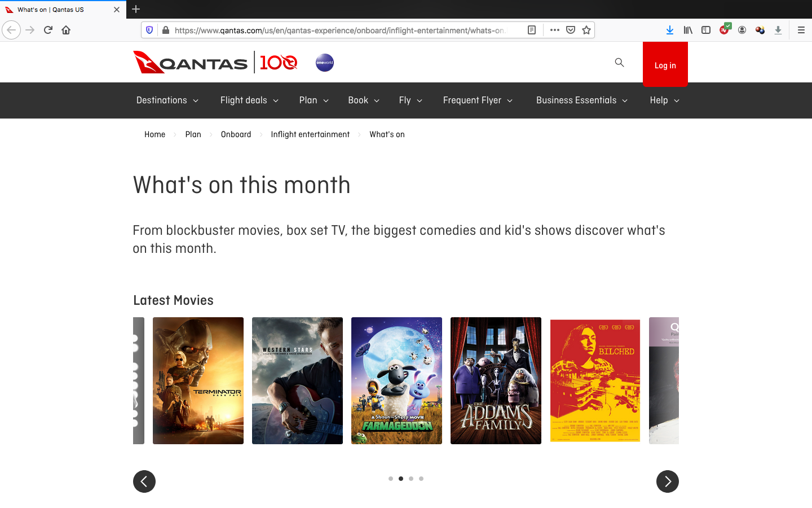
Task: Expand the Business Essentials menu
Action: 582,100
